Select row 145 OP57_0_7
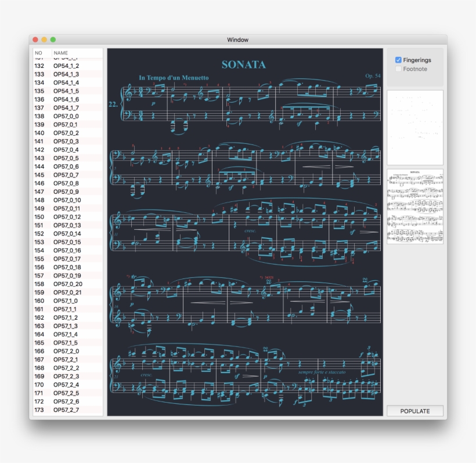 tap(68, 175)
